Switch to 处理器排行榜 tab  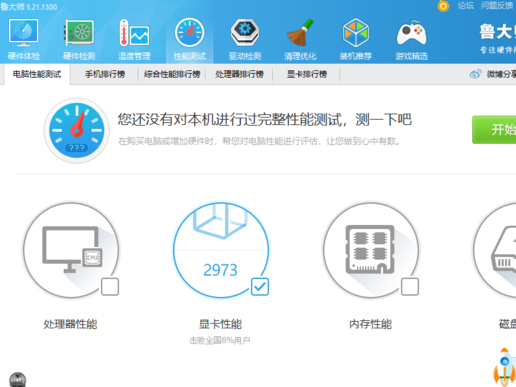click(239, 74)
